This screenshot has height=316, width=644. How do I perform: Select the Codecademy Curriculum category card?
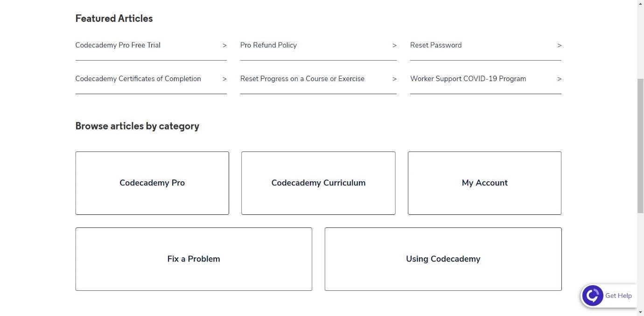(x=318, y=183)
